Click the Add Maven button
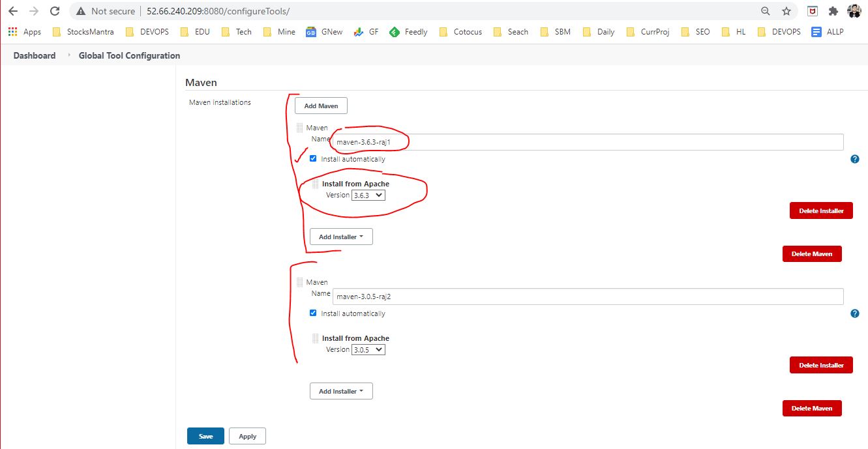Screen dimensions: 868x449 (321, 106)
